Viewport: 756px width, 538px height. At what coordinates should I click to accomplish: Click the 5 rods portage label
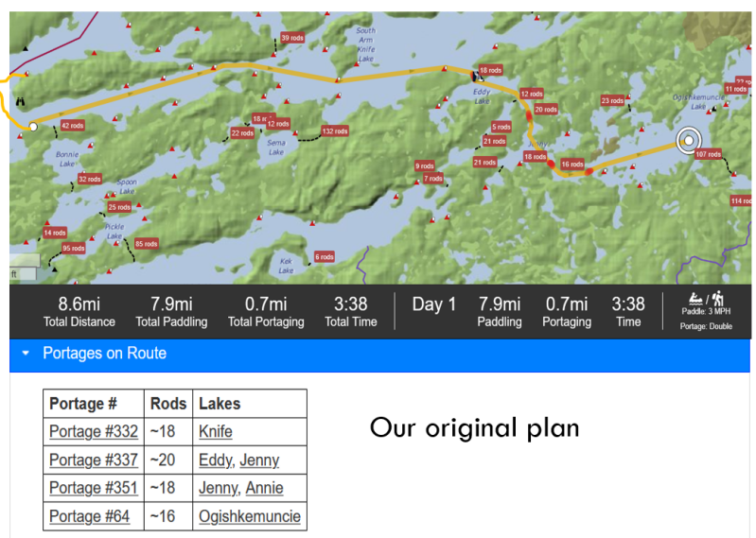[501, 127]
